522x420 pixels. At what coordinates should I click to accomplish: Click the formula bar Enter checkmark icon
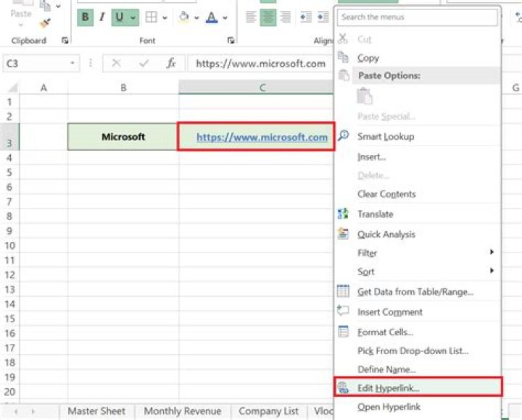[144, 63]
